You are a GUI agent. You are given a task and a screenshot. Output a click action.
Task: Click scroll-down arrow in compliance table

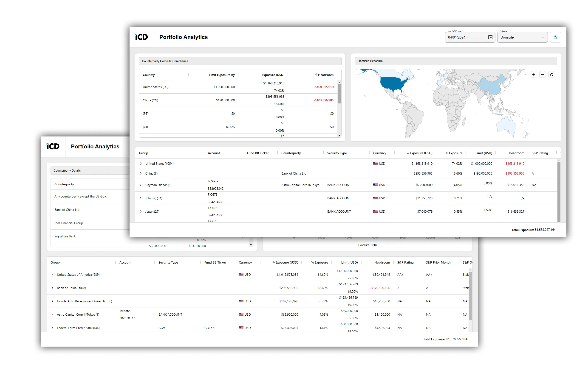click(339, 135)
